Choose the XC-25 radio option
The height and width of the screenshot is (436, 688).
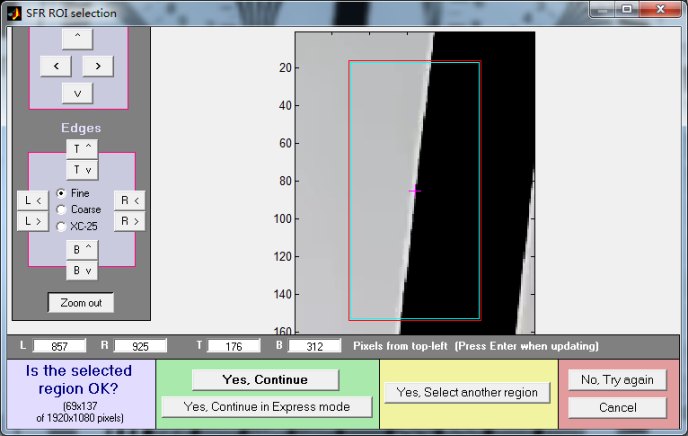tap(62, 226)
